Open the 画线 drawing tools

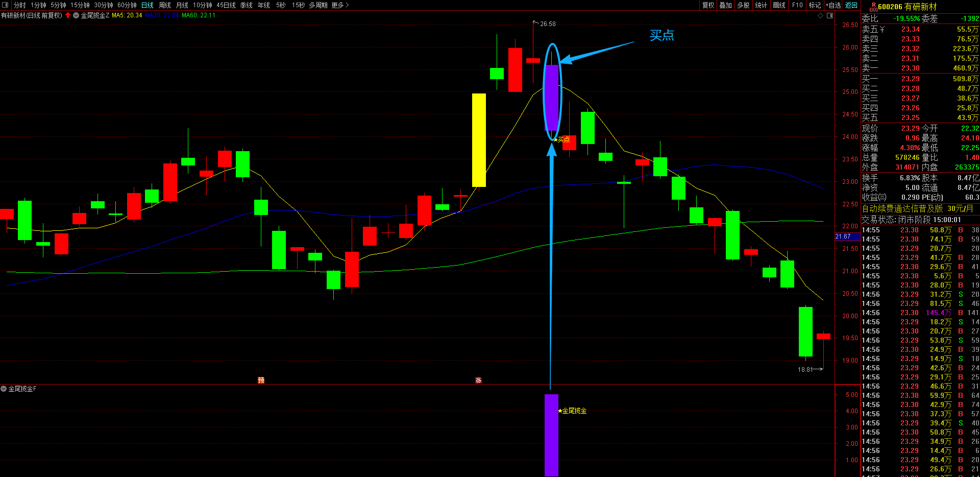coord(779,5)
